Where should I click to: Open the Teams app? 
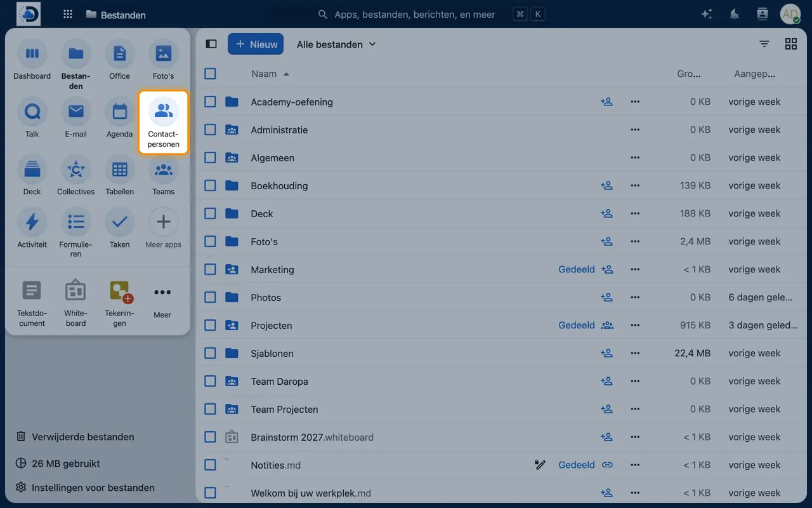pos(163,176)
